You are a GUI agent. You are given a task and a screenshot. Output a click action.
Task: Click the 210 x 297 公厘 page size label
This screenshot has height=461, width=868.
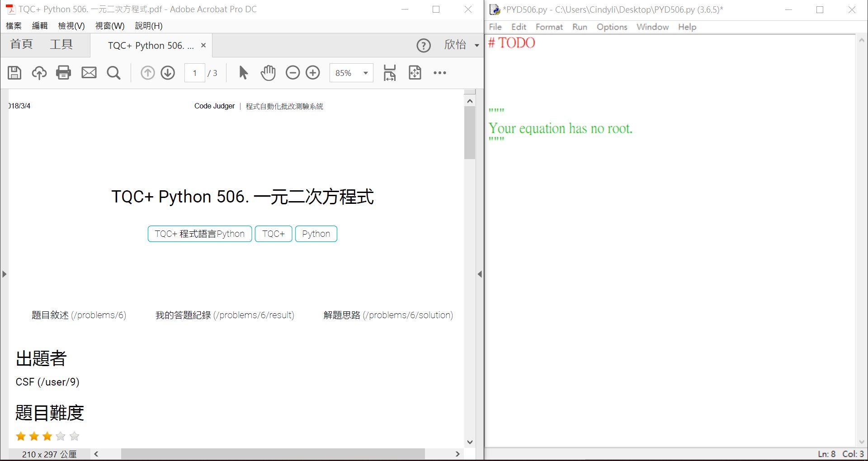coord(49,454)
